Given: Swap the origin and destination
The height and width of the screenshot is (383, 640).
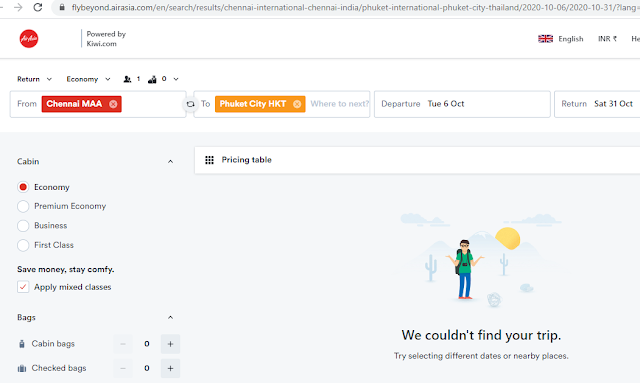Looking at the screenshot, I should (x=190, y=104).
